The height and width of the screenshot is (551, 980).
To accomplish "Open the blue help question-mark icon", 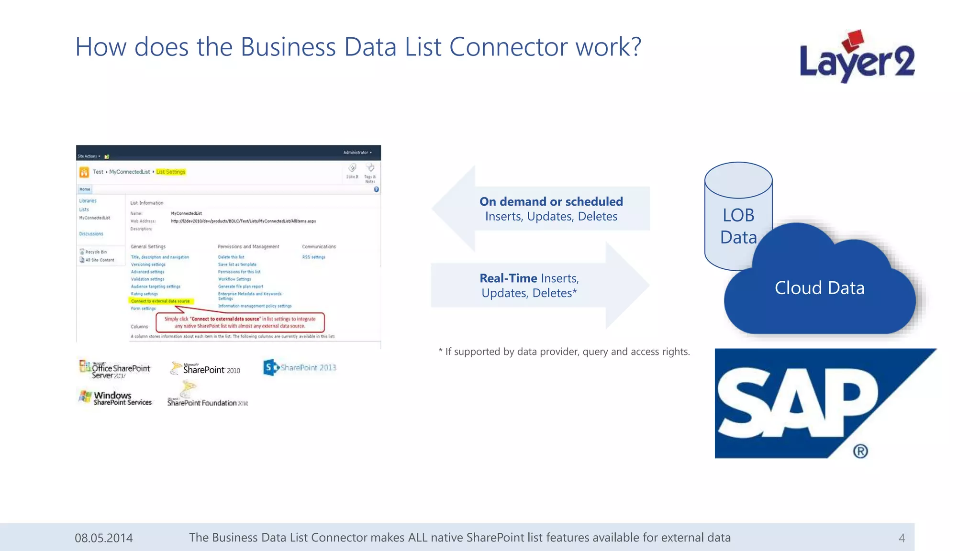I will pyautogui.click(x=376, y=189).
